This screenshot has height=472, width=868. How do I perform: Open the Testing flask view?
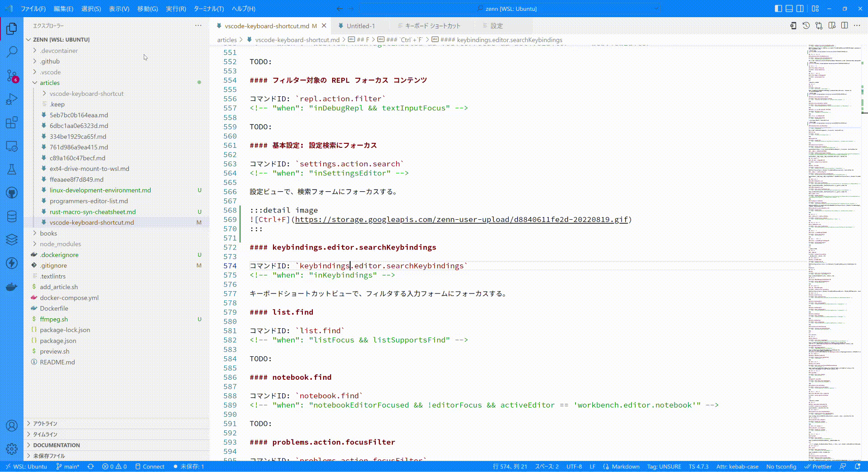coord(12,170)
